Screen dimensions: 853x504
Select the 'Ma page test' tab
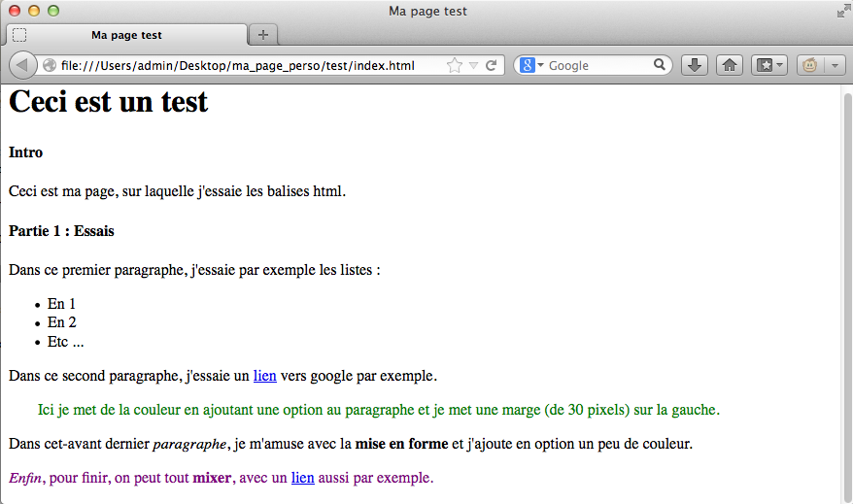tap(126, 35)
